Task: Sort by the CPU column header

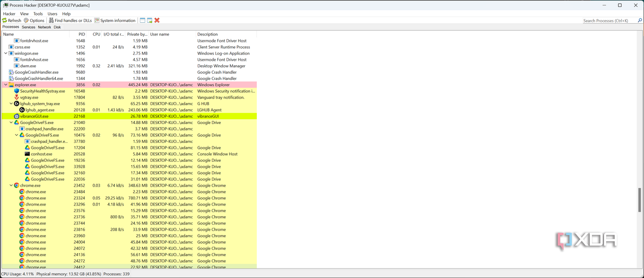Action: coord(94,34)
